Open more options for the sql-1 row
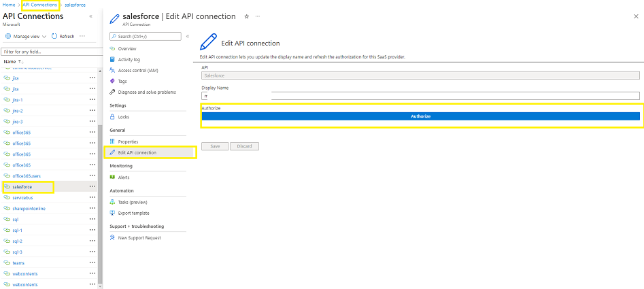The image size is (644, 289). (92, 231)
